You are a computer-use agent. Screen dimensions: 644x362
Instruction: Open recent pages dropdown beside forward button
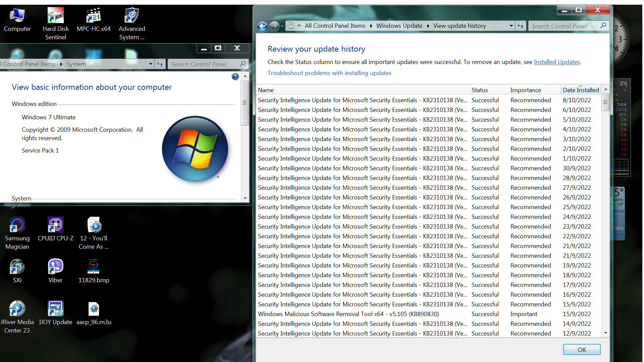tap(282, 26)
